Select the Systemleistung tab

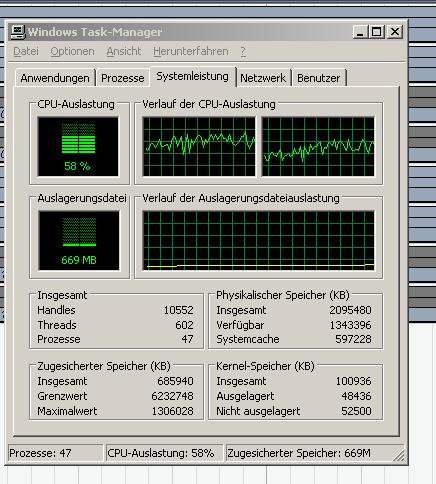click(193, 77)
